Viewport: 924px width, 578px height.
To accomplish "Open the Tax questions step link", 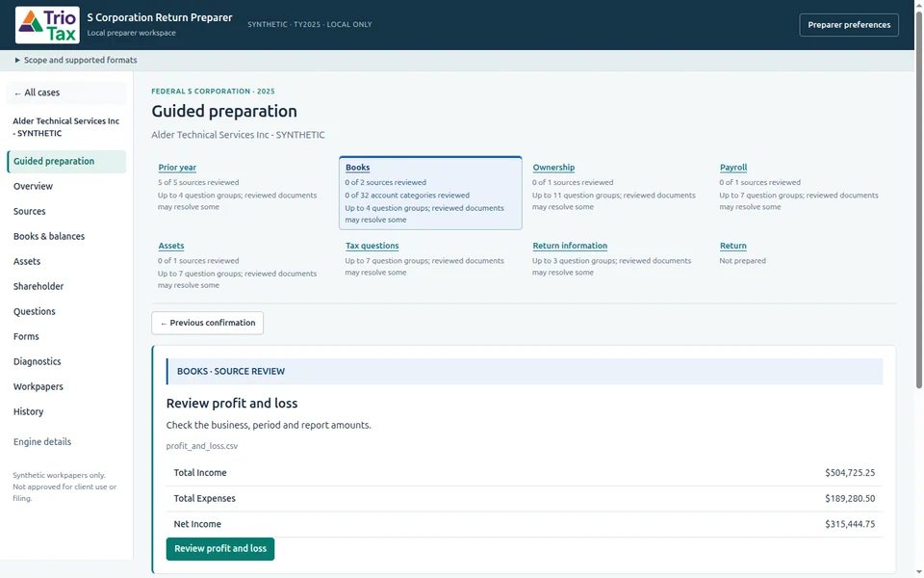I will [x=372, y=246].
